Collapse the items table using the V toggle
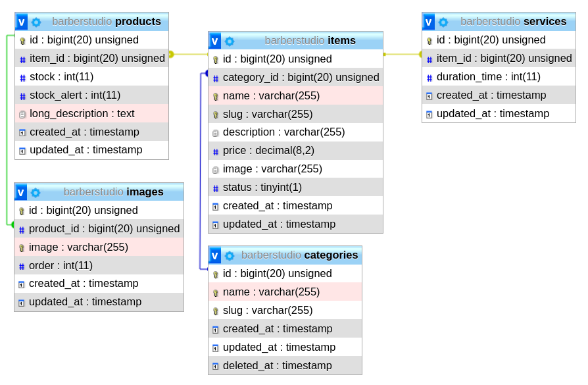Viewport: 588px width, 385px height. [215, 41]
